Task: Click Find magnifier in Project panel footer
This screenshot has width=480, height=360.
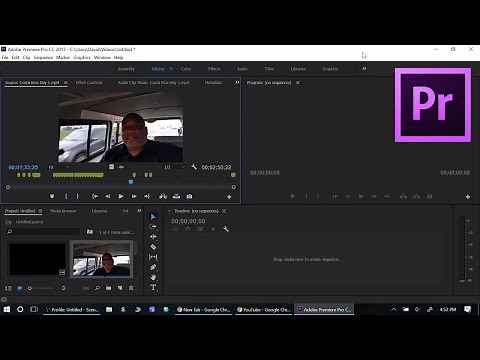Action: tap(97, 288)
